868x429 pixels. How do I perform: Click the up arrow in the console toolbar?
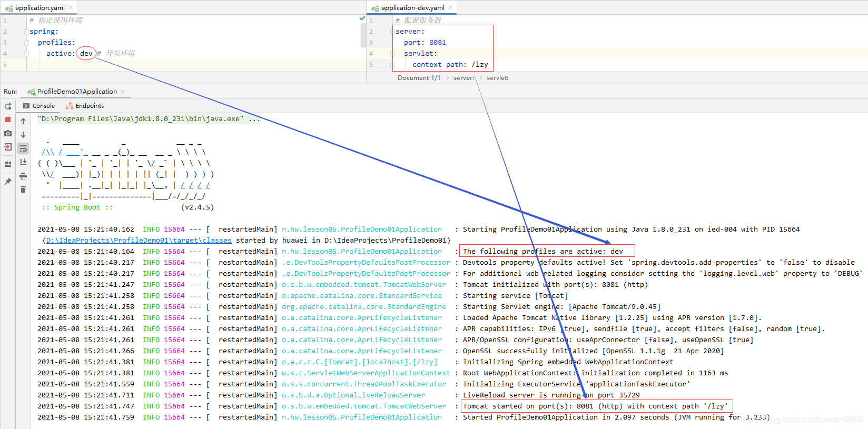(x=23, y=121)
